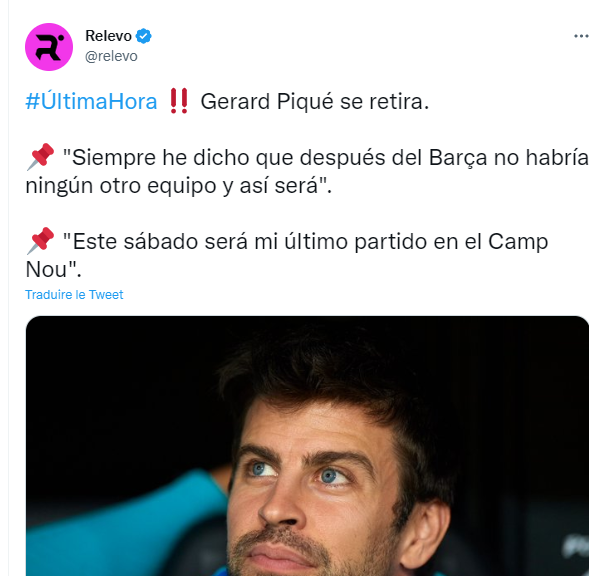589x576 pixels.
Task: Click the line "ningún otro equipo y así será"
Action: pos(178,186)
